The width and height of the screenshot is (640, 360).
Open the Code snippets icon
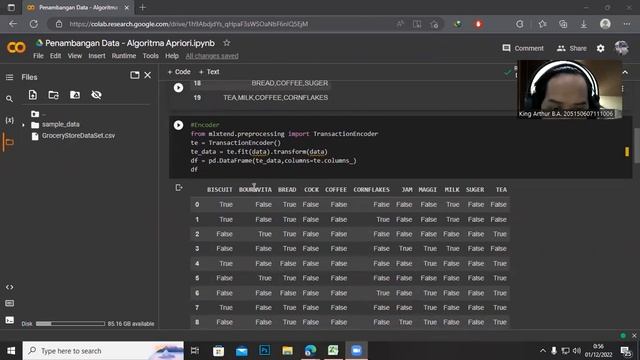[x=9, y=287]
